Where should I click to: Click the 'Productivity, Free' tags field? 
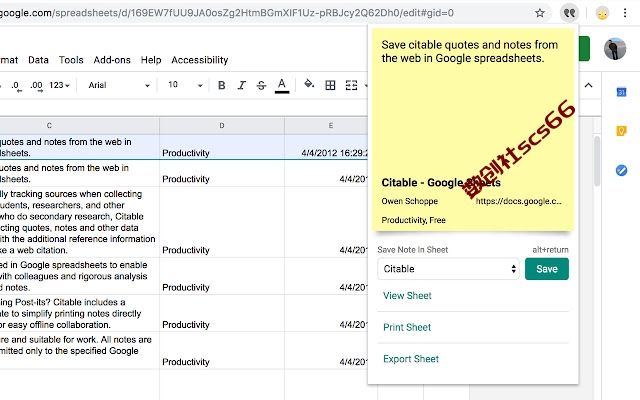point(413,220)
